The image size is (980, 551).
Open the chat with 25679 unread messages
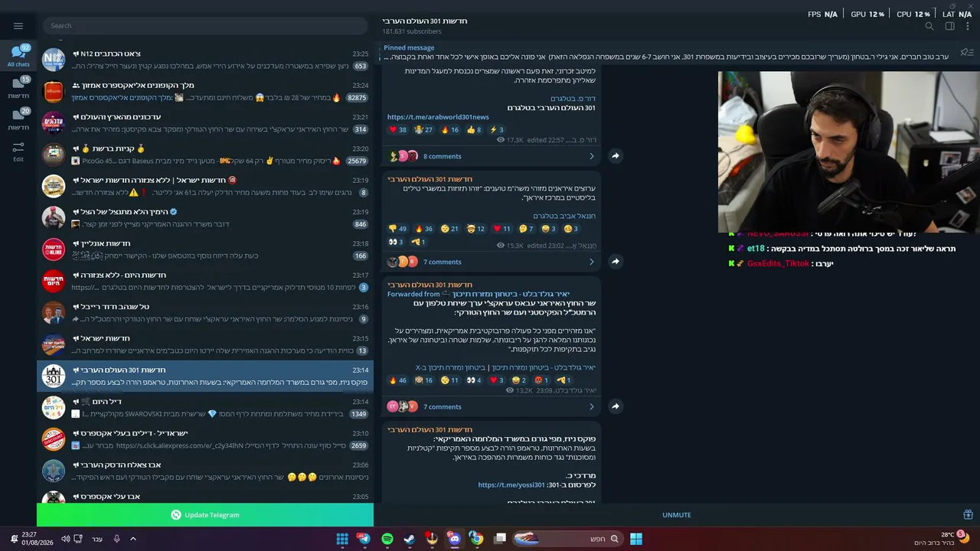coord(205,155)
